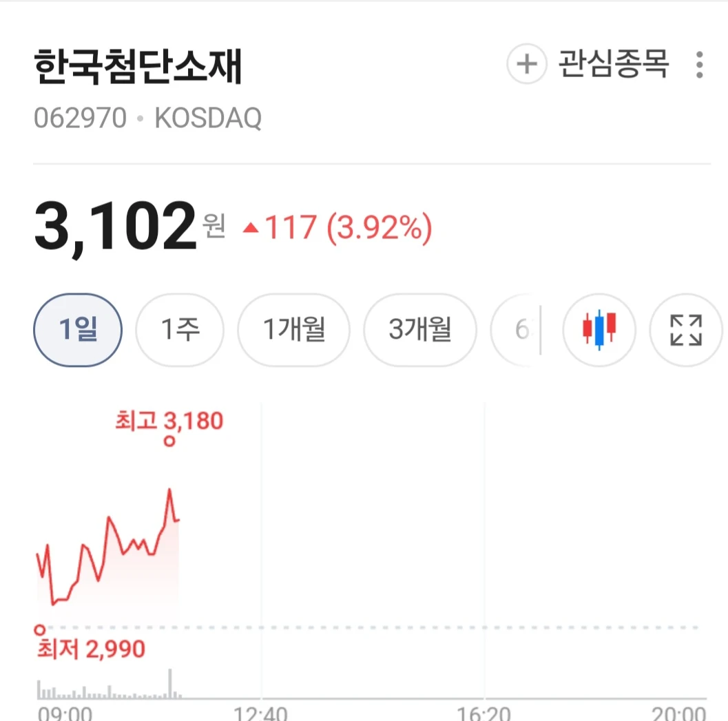Tap the 062970 KOSDAQ ticker code
The image size is (728, 721).
coord(147,118)
